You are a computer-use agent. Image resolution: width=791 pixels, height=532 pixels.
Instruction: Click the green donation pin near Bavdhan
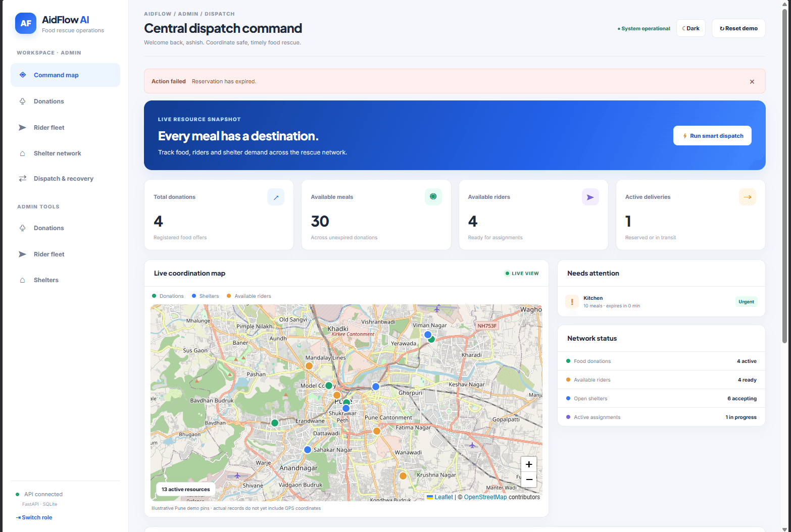[x=275, y=423]
